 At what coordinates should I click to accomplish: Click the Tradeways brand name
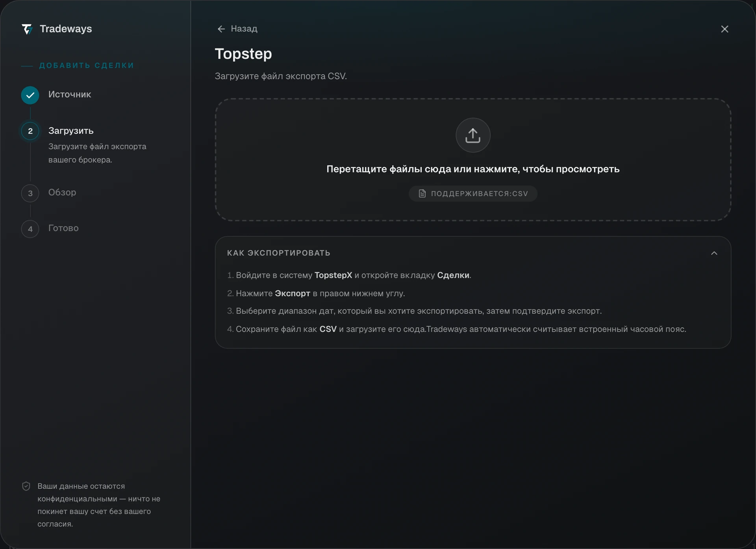tap(66, 29)
